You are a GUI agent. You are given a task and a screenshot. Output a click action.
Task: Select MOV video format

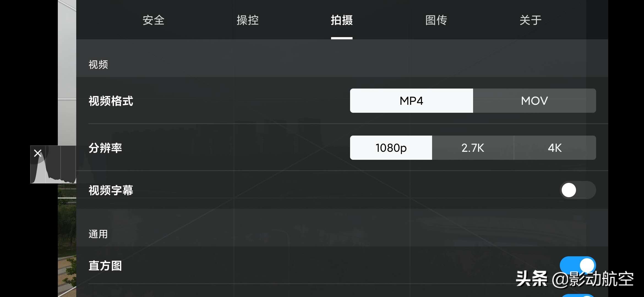534,100
